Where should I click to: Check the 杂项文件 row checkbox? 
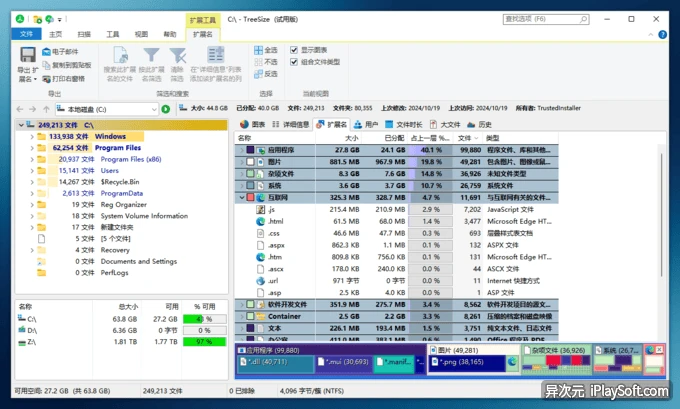click(x=250, y=173)
